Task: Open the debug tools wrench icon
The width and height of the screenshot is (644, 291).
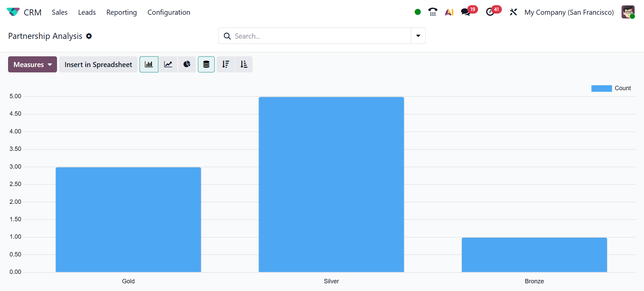Action: coord(513,12)
